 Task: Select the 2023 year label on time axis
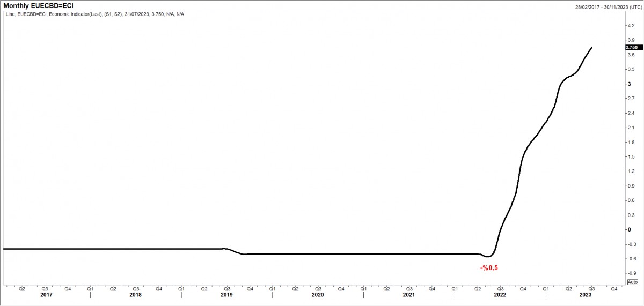[x=585, y=295]
